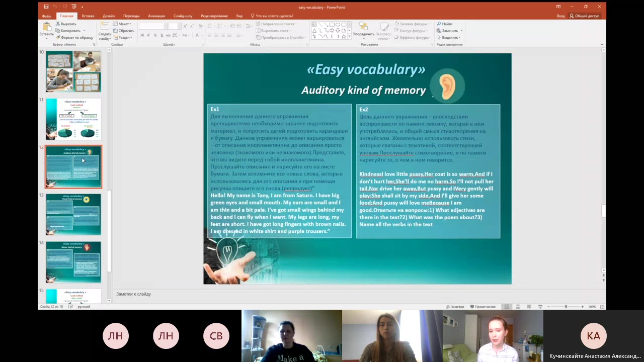The width and height of the screenshot is (644, 362).
Task: Select the Format Painter (Формат по образцу) tool
Action: 75,38
